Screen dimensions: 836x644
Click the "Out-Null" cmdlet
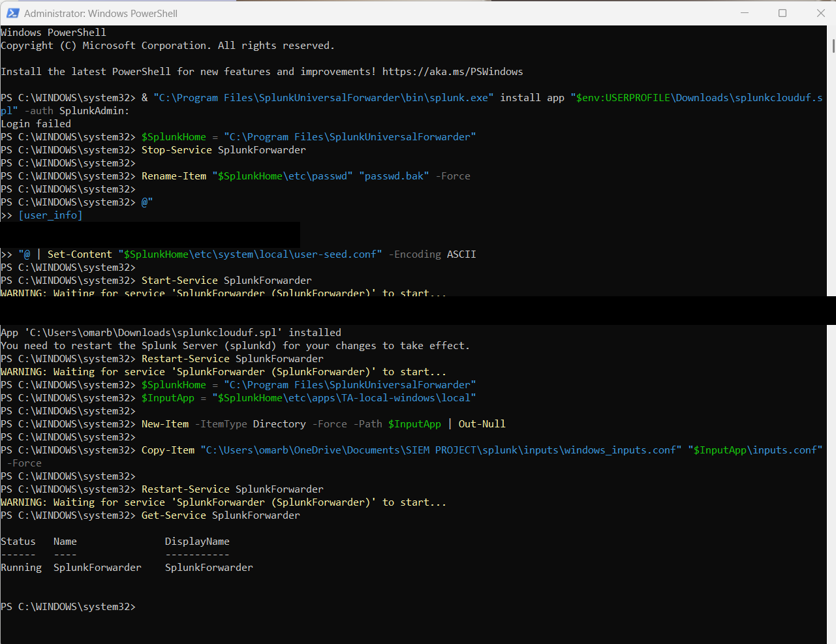pyautogui.click(x=482, y=424)
